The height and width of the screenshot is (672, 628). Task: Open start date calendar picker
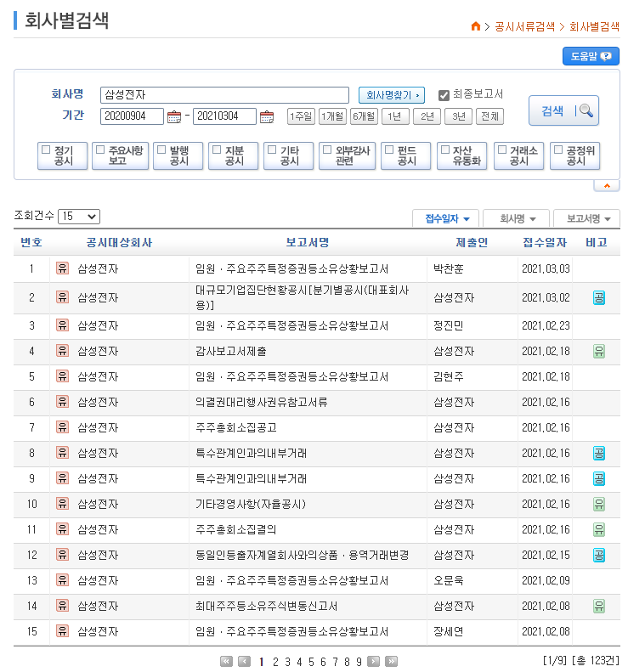coord(173,116)
